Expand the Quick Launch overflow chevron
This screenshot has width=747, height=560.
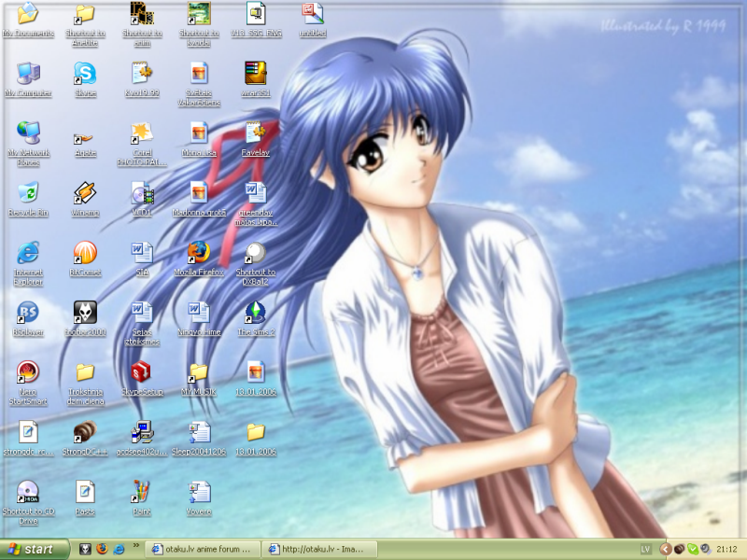pyautogui.click(x=135, y=546)
